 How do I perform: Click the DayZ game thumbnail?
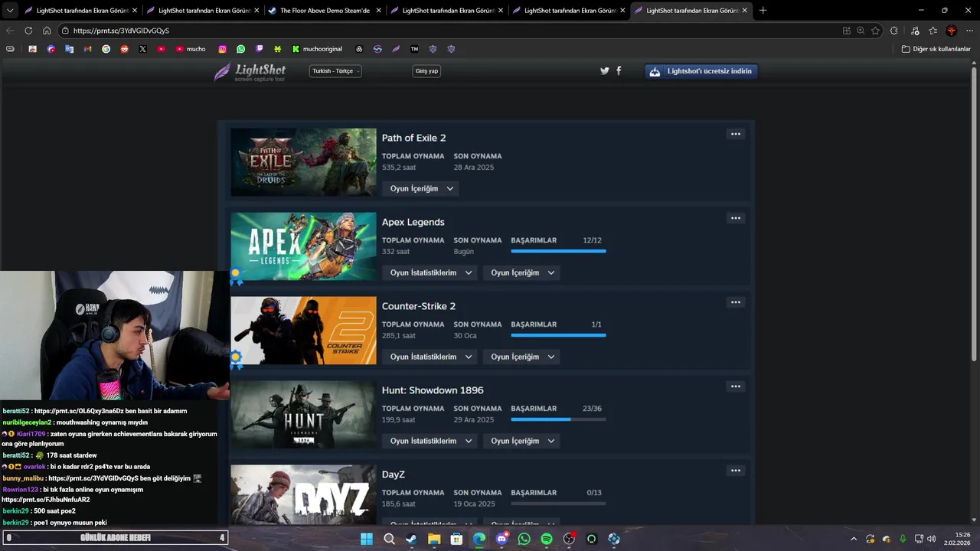tap(303, 494)
